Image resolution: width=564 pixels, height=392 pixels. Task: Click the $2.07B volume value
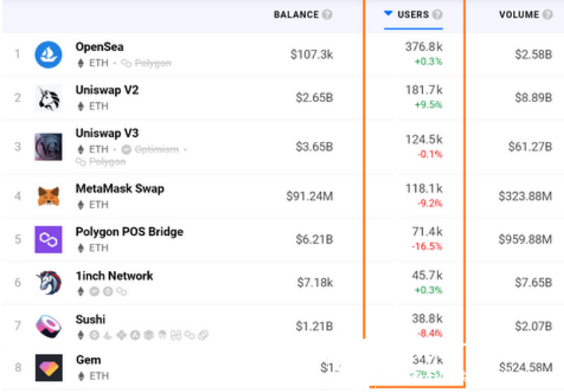(x=534, y=326)
